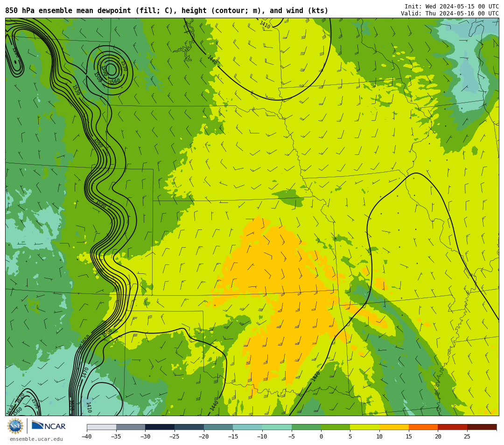
Task: Click the -30 colorbar tick label
Action: pos(145,436)
